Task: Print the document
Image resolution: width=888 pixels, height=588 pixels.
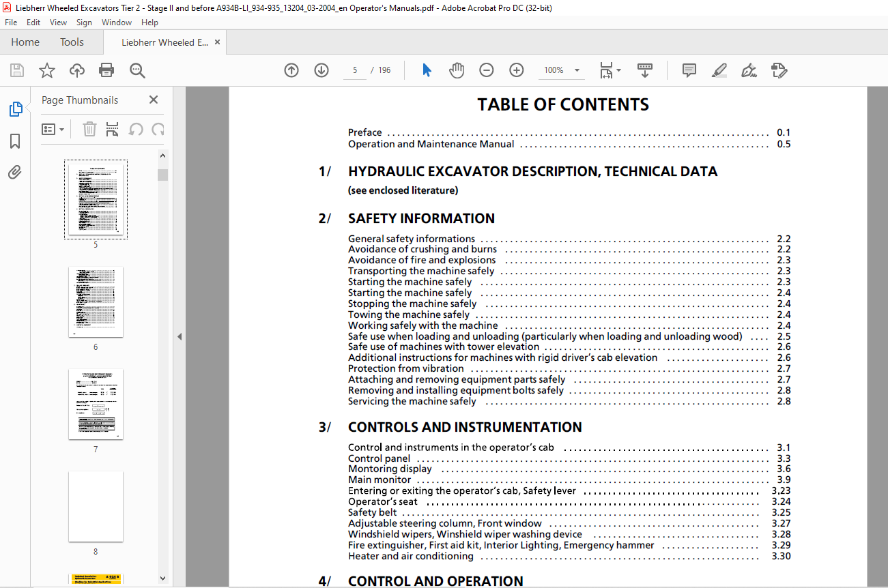Action: pos(106,70)
